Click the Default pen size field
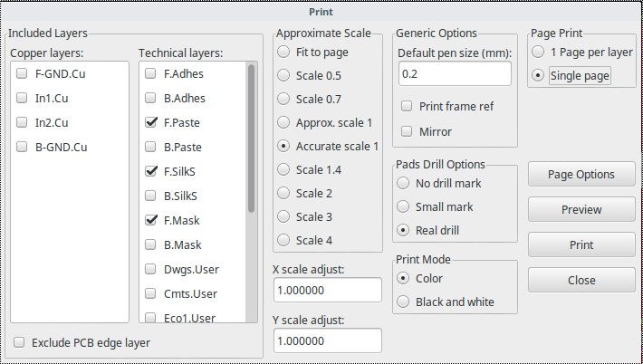The image size is (643, 364). pos(455,73)
